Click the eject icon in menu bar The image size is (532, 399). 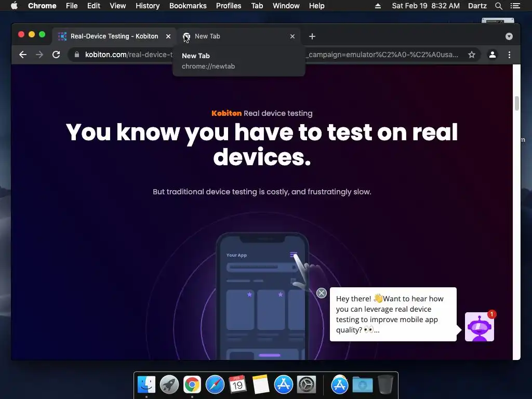point(378,6)
